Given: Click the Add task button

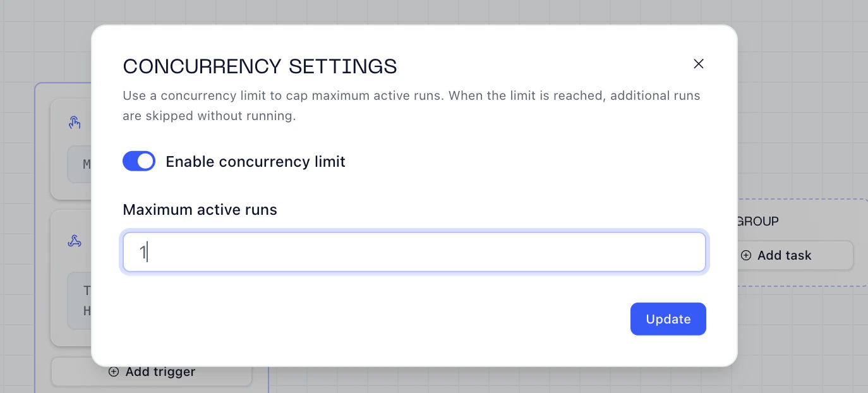Looking at the screenshot, I should click(x=783, y=255).
